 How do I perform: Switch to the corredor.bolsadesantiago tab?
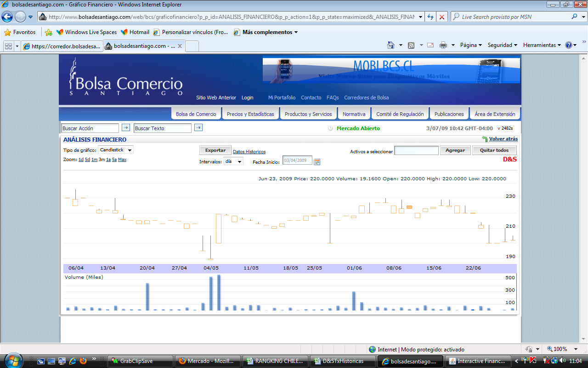[61, 46]
